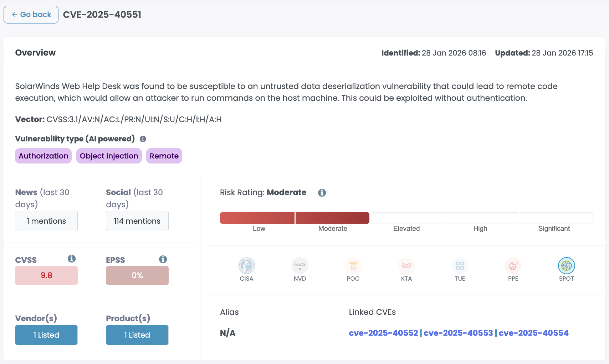
Task: Open the SPOT indicator icon
Action: [566, 266]
